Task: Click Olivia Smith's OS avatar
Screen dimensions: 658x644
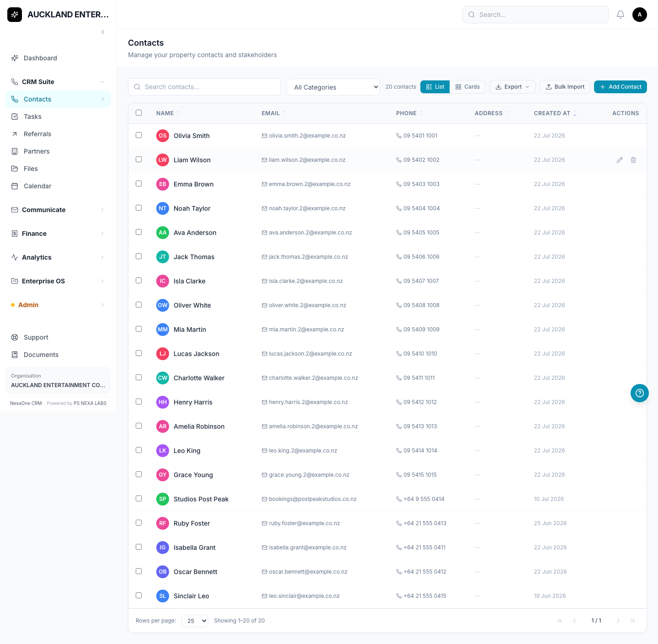Action: (x=163, y=136)
